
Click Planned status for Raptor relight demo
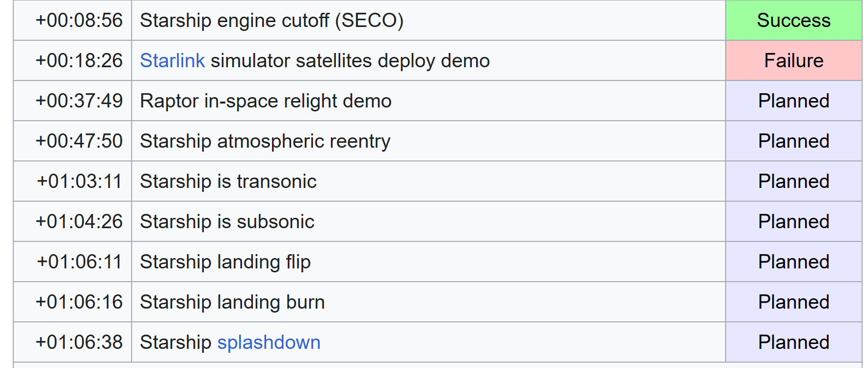coord(793,101)
